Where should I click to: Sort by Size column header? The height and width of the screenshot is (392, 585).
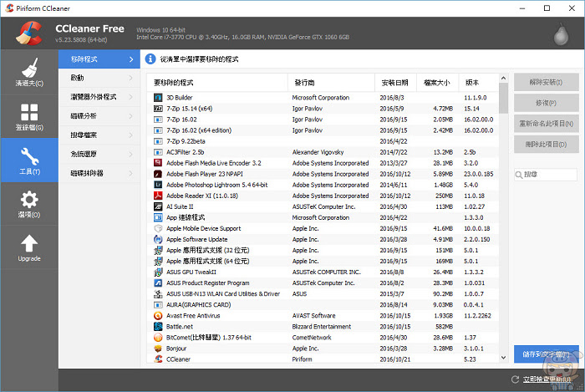click(x=437, y=83)
